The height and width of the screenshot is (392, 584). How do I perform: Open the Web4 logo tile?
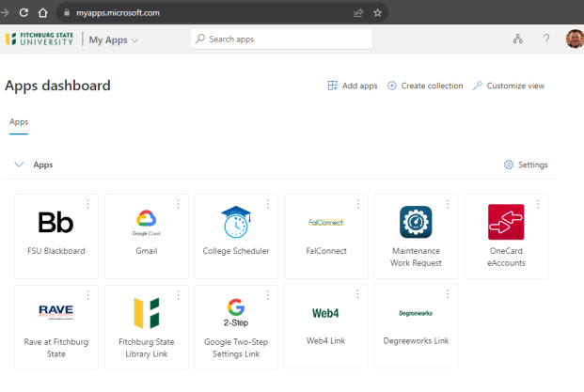click(325, 313)
